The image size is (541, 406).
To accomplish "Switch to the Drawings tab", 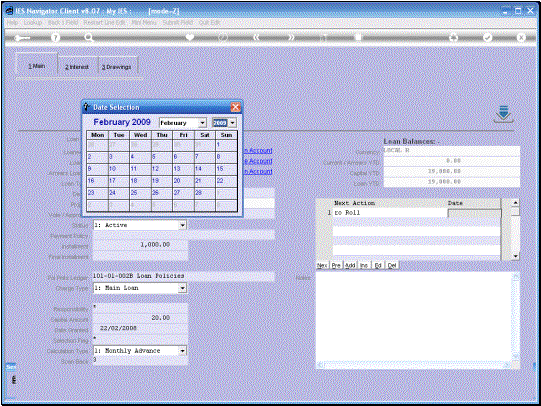I will [x=117, y=67].
